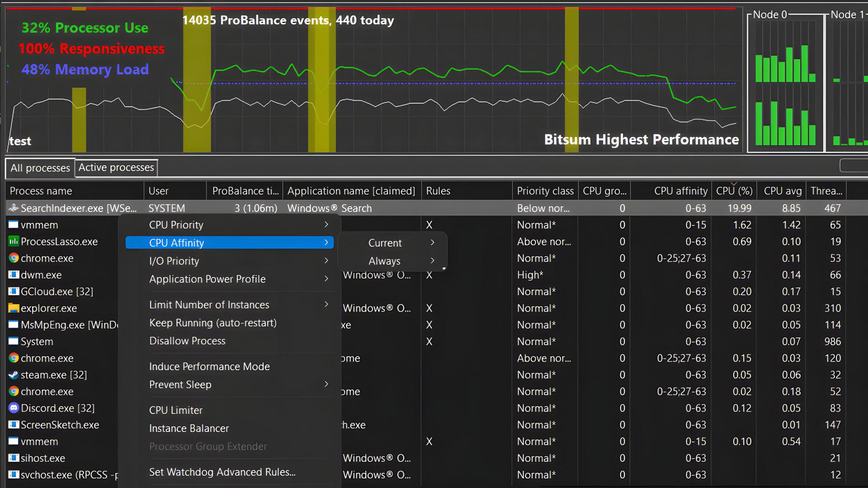868x488 pixels.
Task: Click the ScreenSketch.exe icon
Action: (x=14, y=425)
